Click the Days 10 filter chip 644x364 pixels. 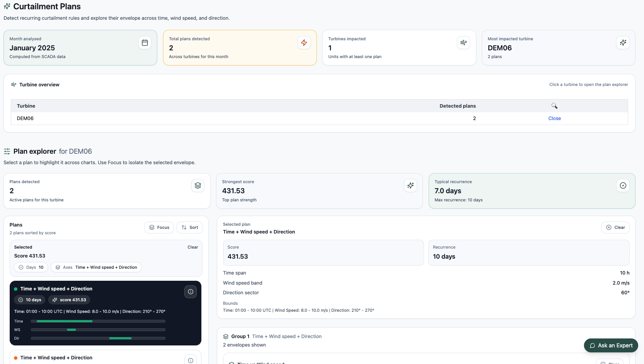(31, 267)
